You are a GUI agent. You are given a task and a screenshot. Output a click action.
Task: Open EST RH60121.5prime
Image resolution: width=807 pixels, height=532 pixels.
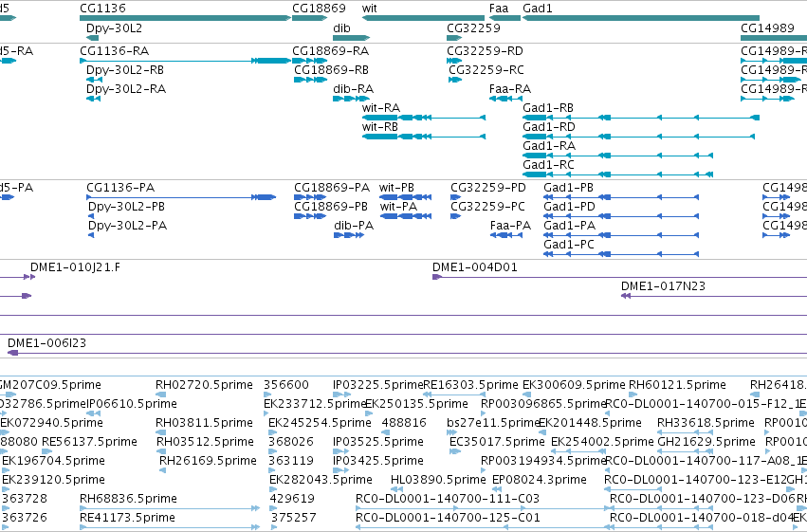[677, 385]
